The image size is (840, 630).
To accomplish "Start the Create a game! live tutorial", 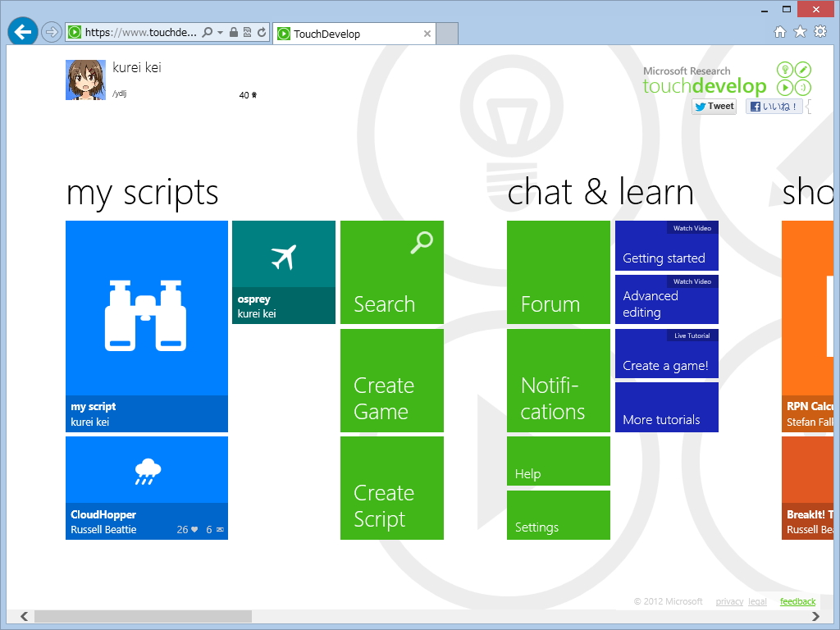I will [666, 354].
